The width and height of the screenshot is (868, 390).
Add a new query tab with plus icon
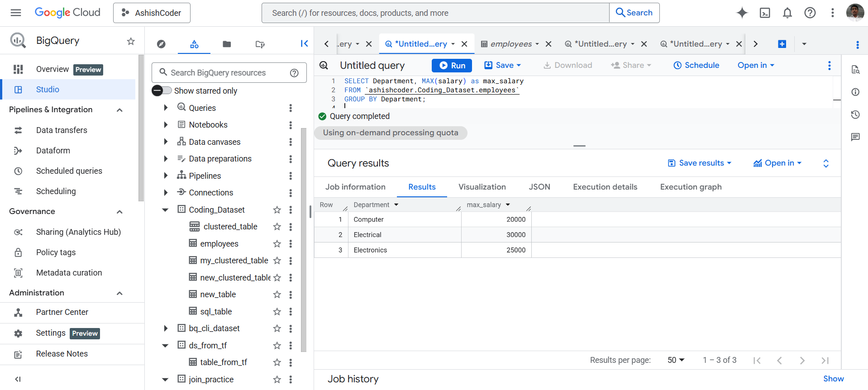[782, 44]
